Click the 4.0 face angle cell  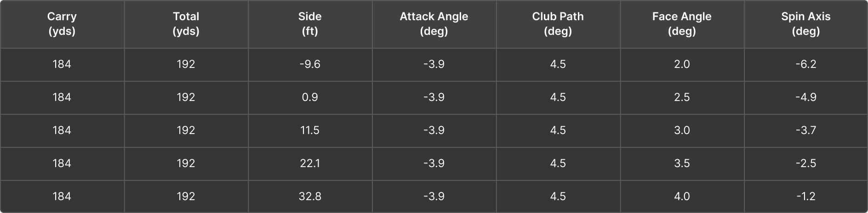(682, 196)
